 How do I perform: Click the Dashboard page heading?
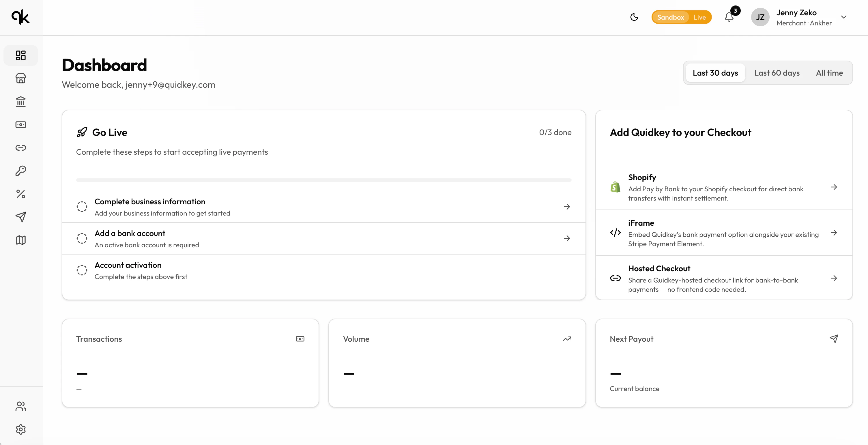(x=104, y=65)
